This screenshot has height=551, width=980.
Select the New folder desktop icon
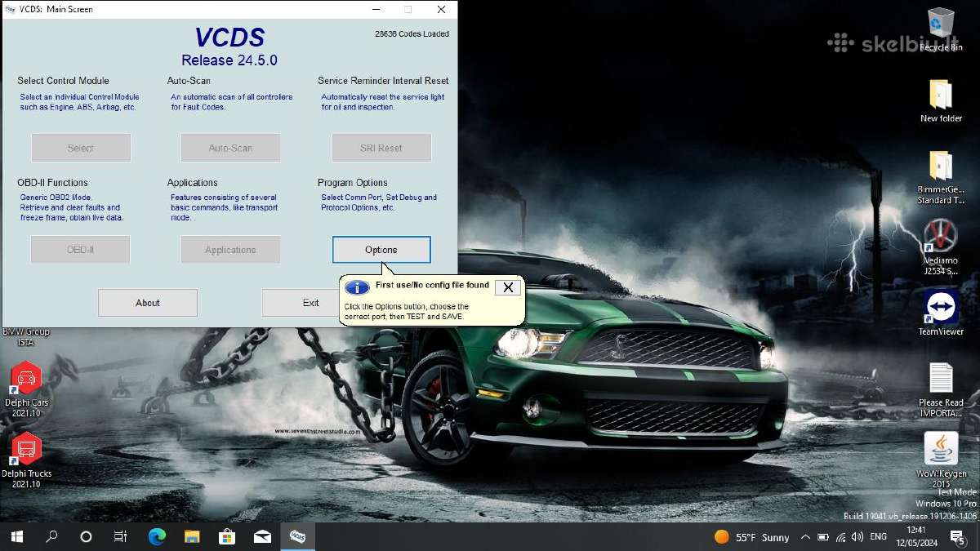[x=941, y=100]
